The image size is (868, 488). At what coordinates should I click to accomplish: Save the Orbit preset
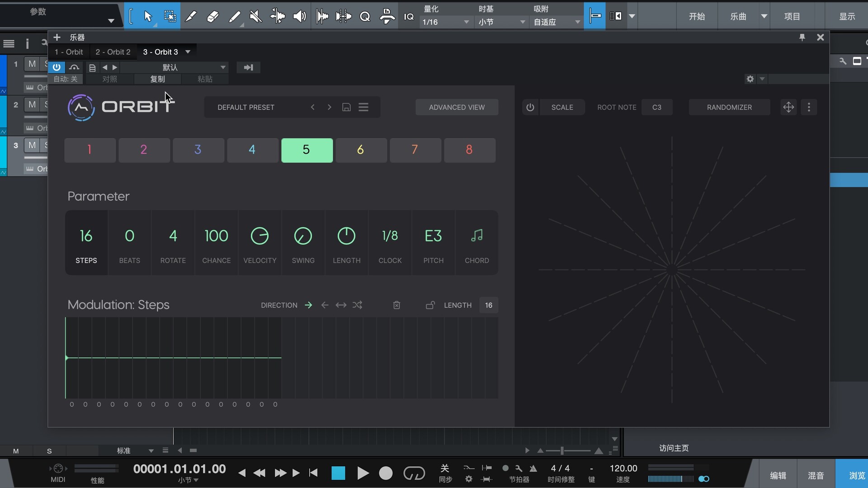(346, 107)
